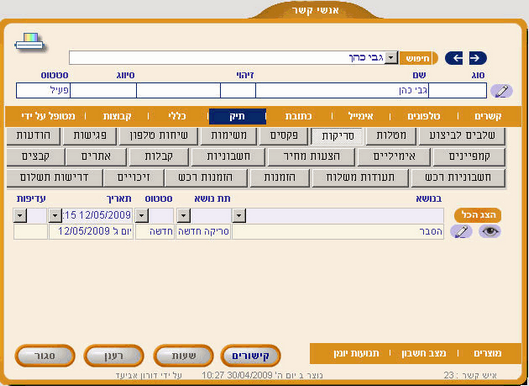
Task: Open the הודעות section
Action: coord(33,136)
